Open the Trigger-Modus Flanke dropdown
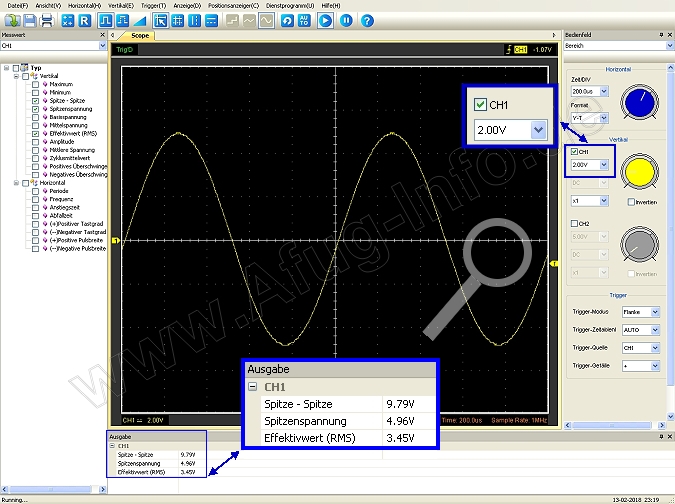Screen dimensions: 675x504 (x=655, y=312)
